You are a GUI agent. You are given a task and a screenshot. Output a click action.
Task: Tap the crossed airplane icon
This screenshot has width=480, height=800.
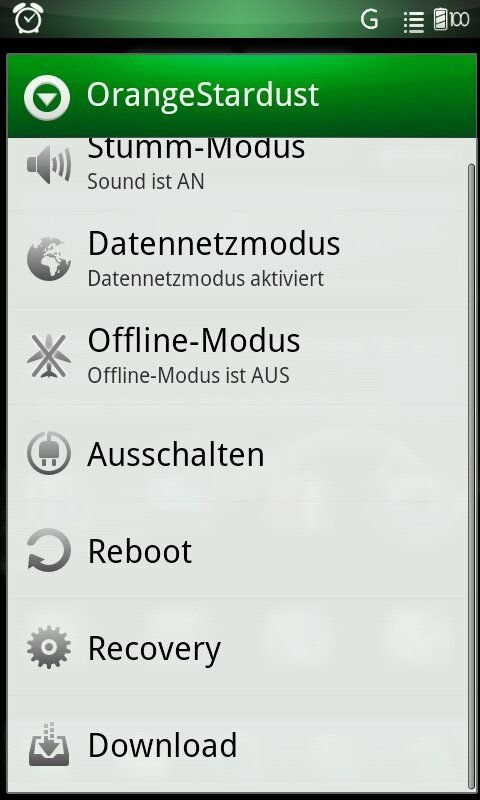(x=49, y=356)
